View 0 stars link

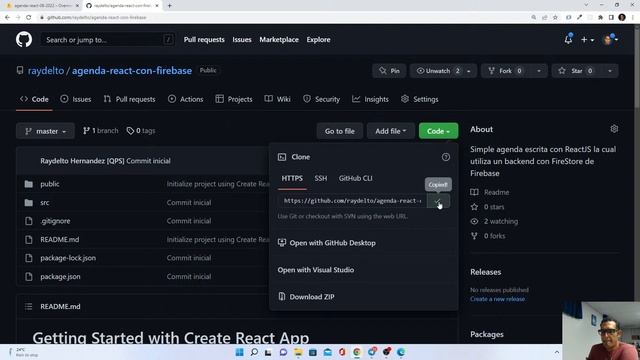pos(488,207)
